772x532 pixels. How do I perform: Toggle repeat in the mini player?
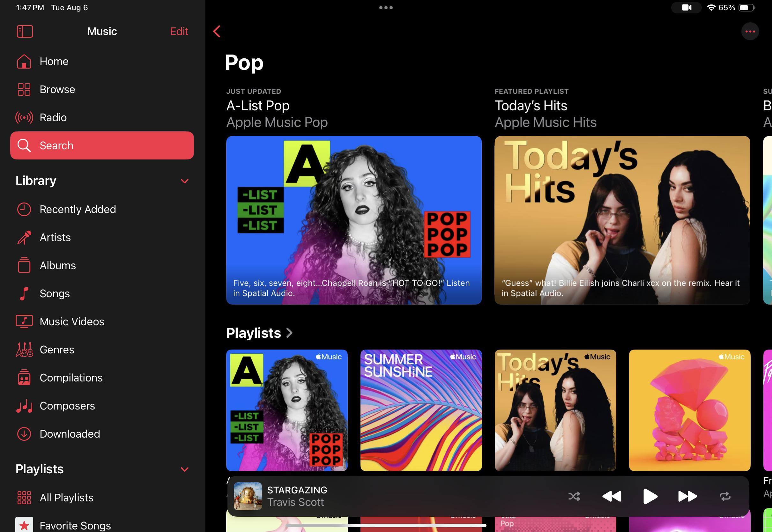coord(725,496)
